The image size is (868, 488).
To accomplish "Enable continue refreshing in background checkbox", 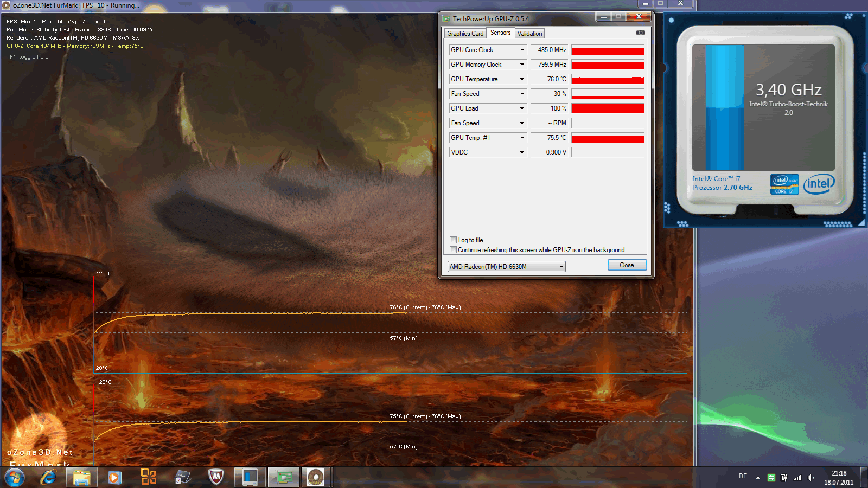I will [453, 249].
